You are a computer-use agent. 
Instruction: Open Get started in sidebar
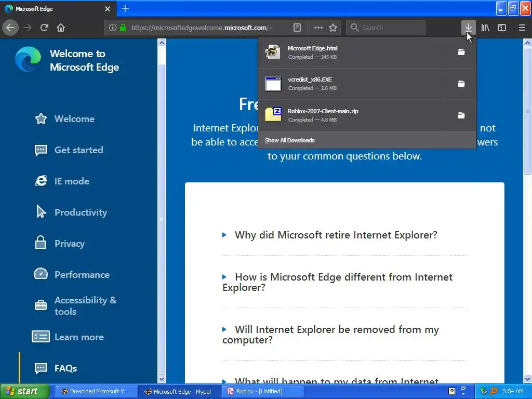pos(69,150)
